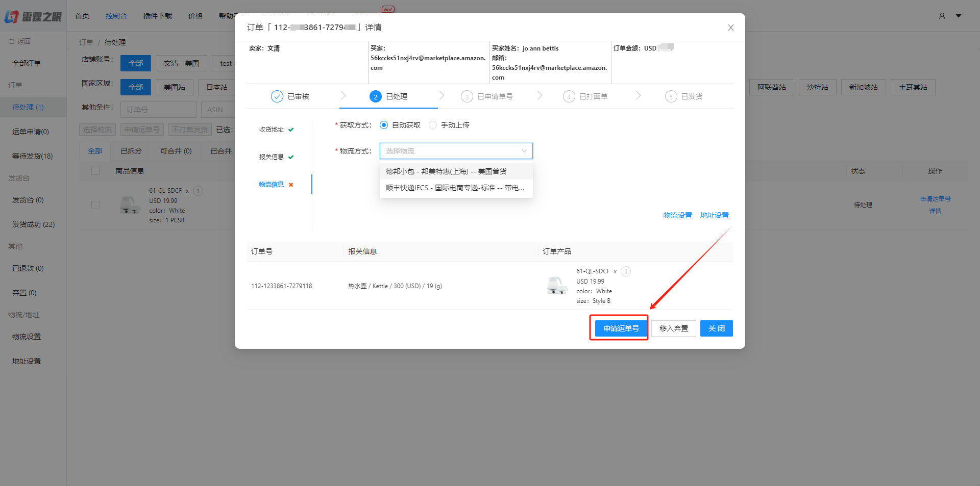Click the 订单号 input field
Image resolution: width=980 pixels, height=486 pixels.
(x=158, y=109)
